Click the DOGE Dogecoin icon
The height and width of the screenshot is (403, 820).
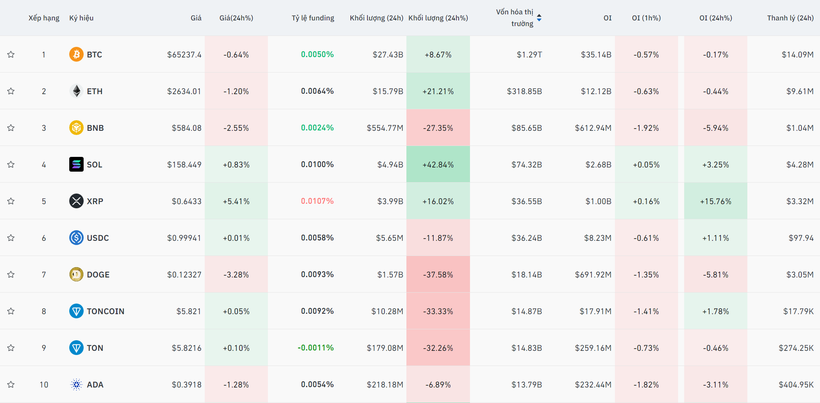[76, 274]
